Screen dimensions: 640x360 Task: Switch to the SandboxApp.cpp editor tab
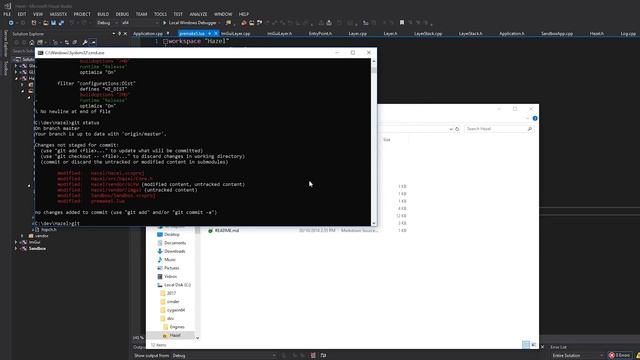tap(557, 33)
